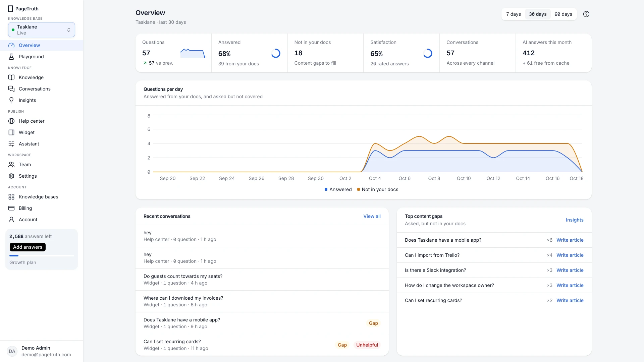Write article for Slack integration question
644x362 pixels.
click(570, 270)
